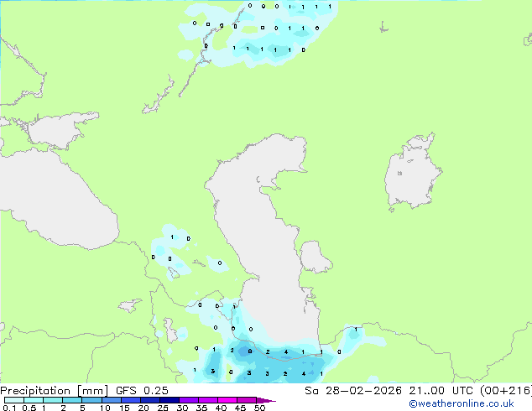Pick the 15–20 mm legend swatch

point(131,400)
